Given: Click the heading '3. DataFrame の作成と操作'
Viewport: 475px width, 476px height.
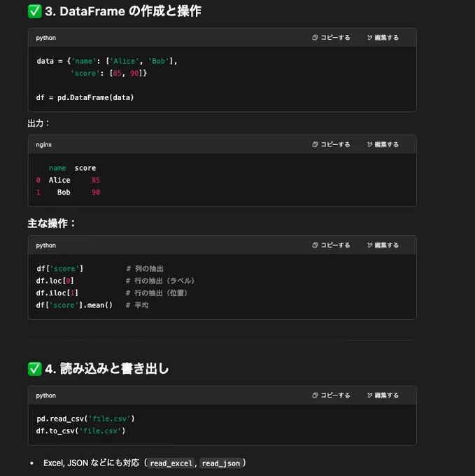Looking at the screenshot, I should tap(123, 11).
